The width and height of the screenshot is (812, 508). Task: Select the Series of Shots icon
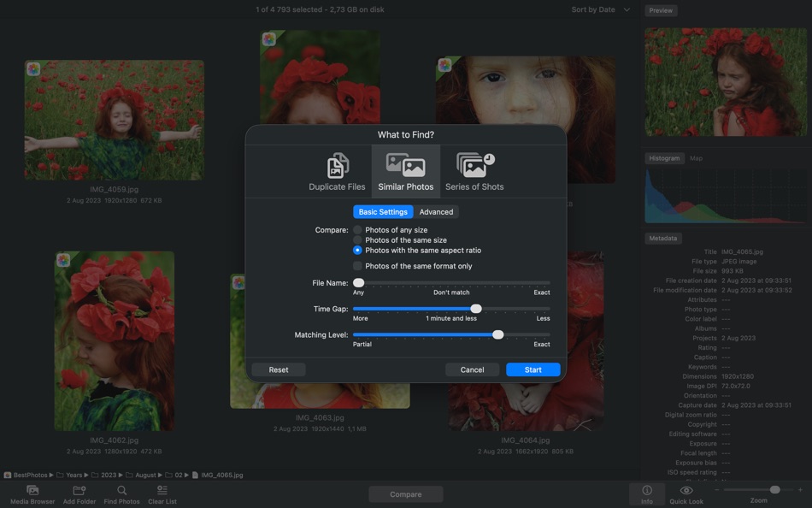[474, 164]
